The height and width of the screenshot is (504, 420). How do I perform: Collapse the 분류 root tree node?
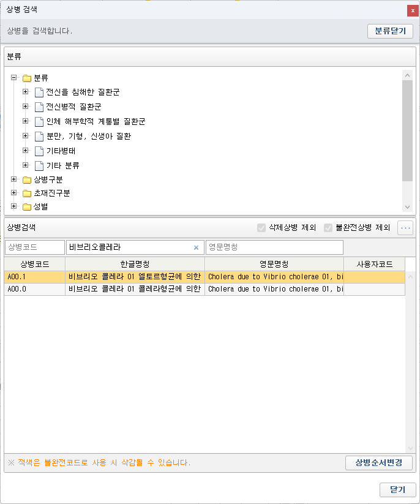coord(13,78)
